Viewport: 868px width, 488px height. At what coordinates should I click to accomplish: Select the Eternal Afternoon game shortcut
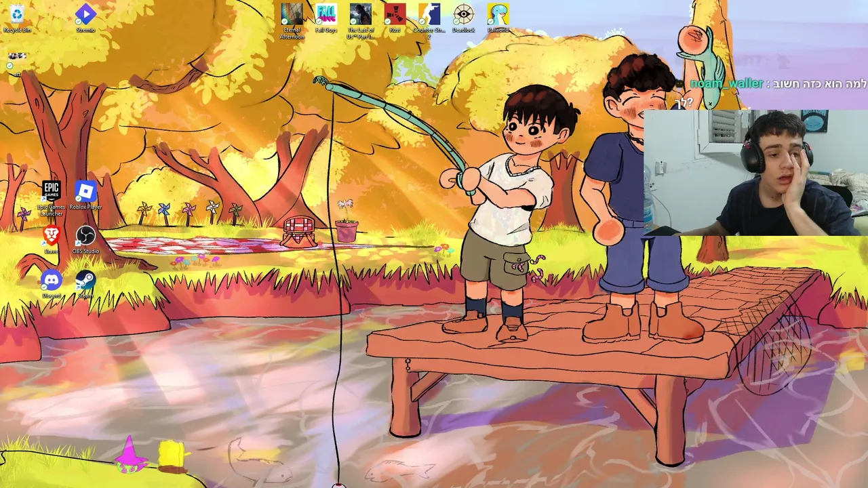point(292,20)
